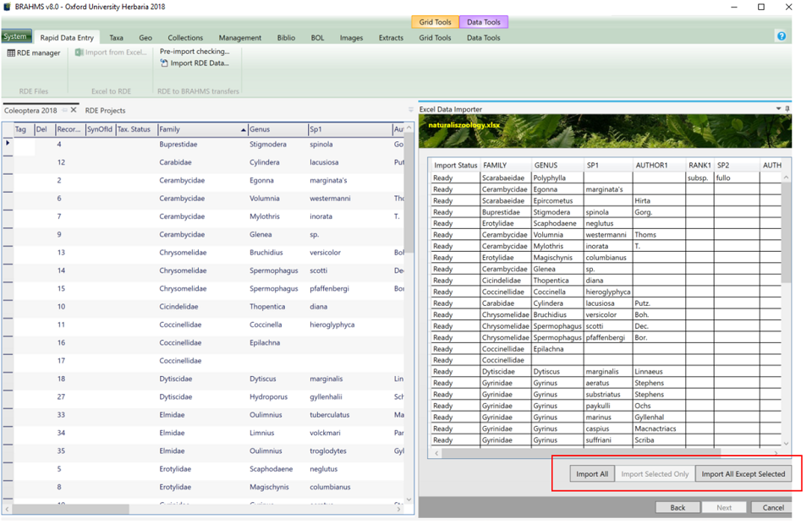Close the Coleoptera 2018 tab
The image size is (812, 524).
coord(74,110)
